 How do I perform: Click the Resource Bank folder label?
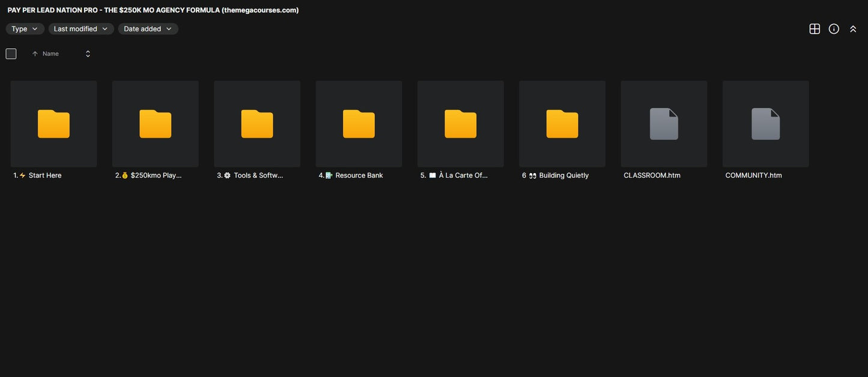(x=359, y=176)
